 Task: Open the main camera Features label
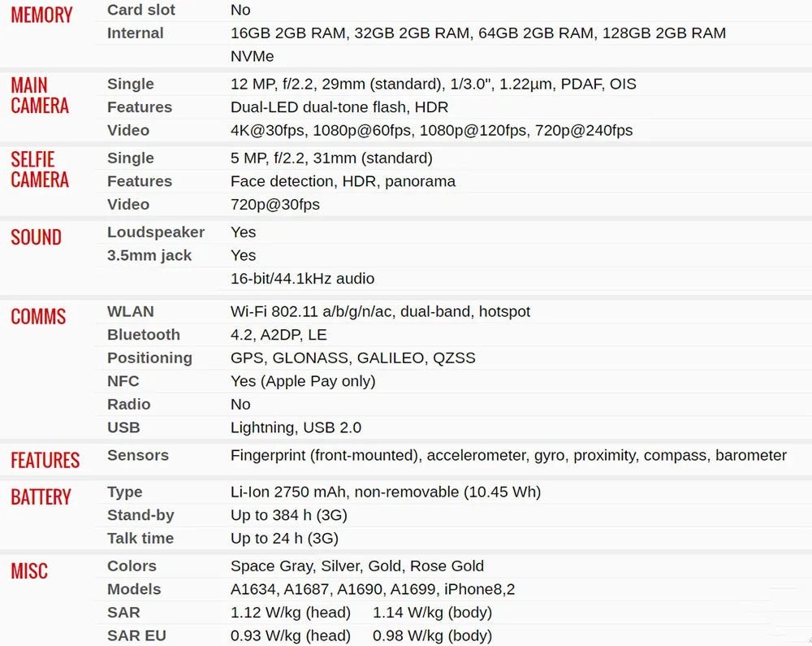pyautogui.click(x=140, y=107)
